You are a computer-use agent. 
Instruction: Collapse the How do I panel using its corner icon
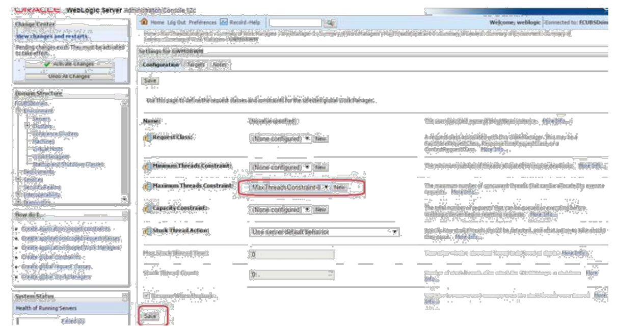(x=125, y=215)
